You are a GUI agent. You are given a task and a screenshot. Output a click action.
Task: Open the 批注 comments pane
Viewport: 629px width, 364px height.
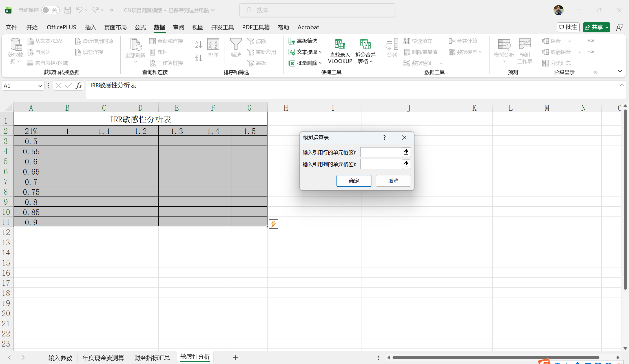pyautogui.click(x=568, y=27)
